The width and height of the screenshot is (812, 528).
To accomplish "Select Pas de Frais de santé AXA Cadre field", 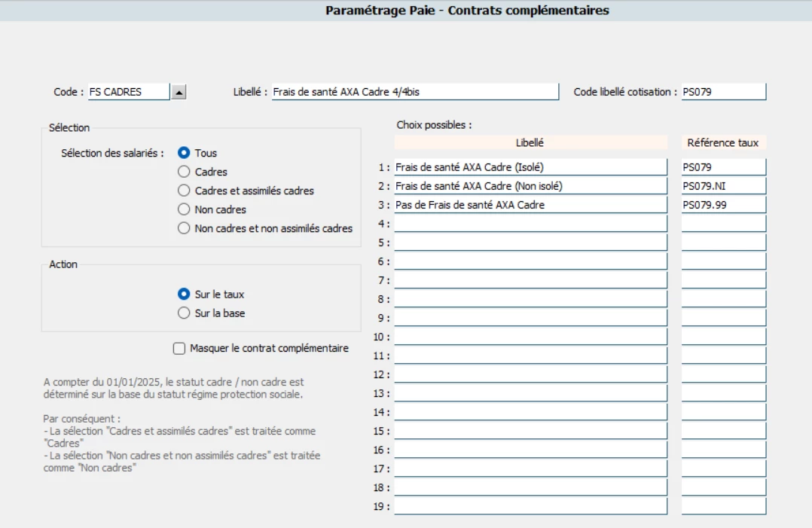I will tap(530, 205).
